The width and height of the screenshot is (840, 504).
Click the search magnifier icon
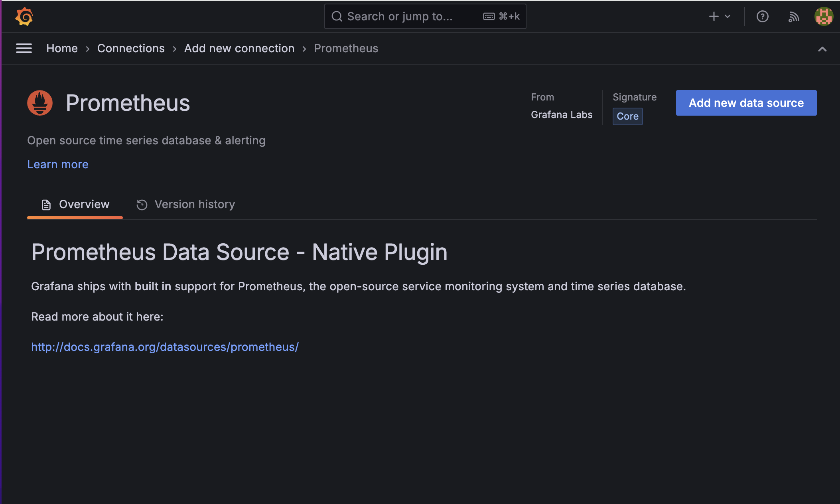(x=337, y=16)
